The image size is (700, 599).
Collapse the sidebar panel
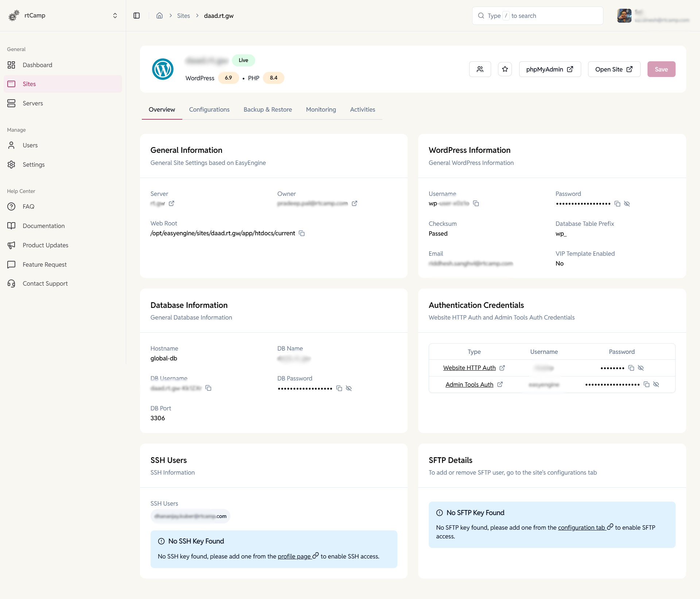pyautogui.click(x=137, y=16)
